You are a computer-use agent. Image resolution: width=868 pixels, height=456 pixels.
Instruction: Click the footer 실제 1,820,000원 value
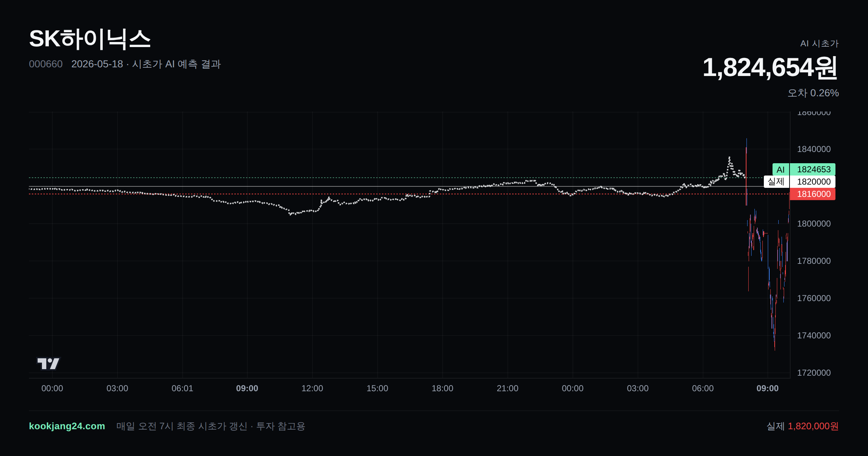[x=803, y=426]
